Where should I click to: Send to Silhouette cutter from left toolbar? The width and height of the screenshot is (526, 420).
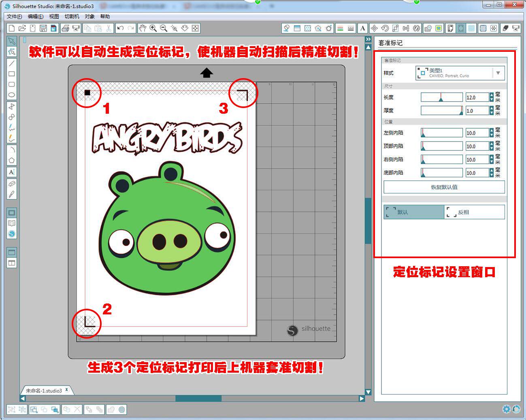click(76, 28)
